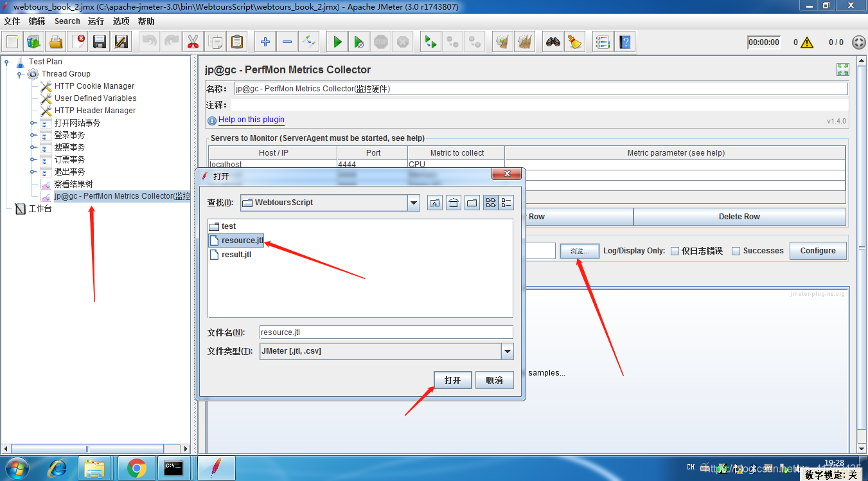The image size is (868, 481).
Task: Close the test plan with toolbar icon
Action: 78,42
